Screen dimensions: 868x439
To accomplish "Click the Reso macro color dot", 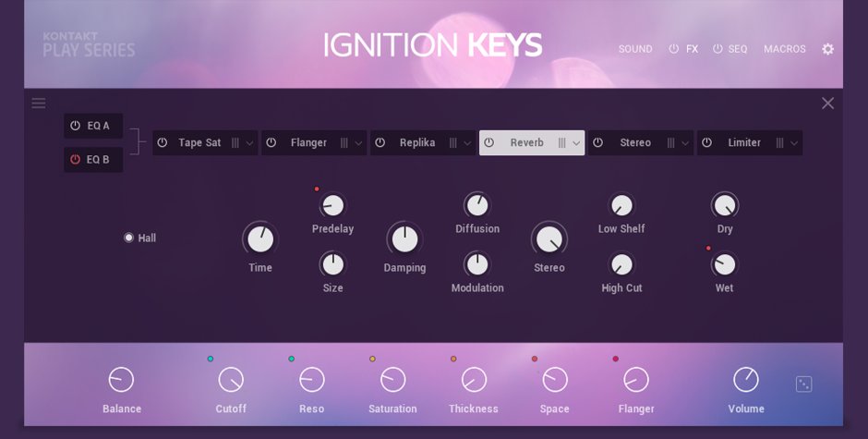I will [x=291, y=359].
